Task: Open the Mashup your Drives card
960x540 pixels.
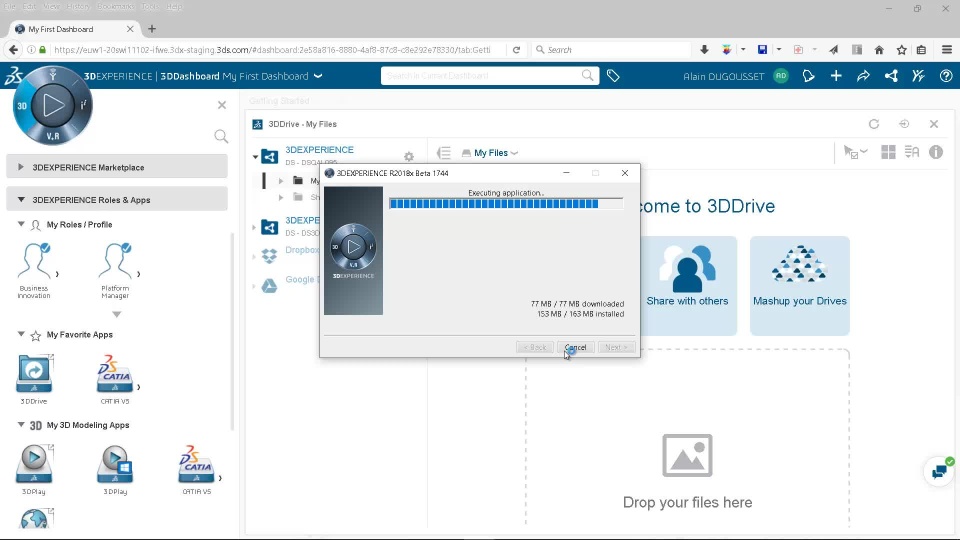Action: point(800,285)
